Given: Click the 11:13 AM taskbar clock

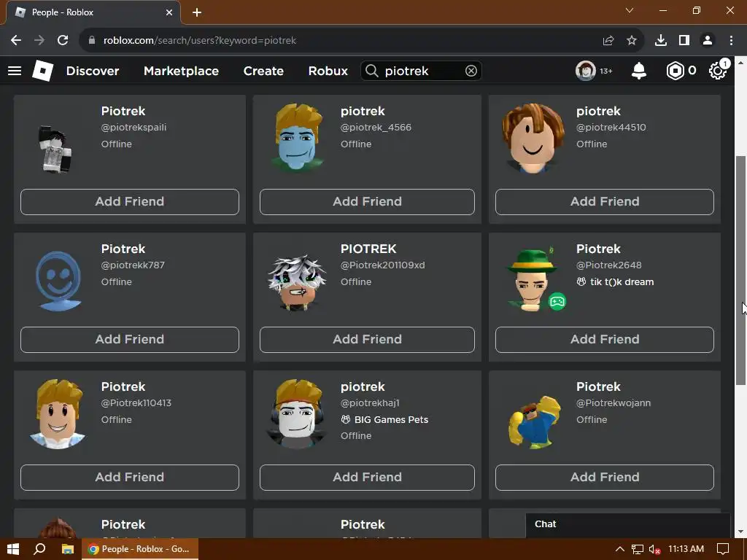Looking at the screenshot, I should 686,549.
